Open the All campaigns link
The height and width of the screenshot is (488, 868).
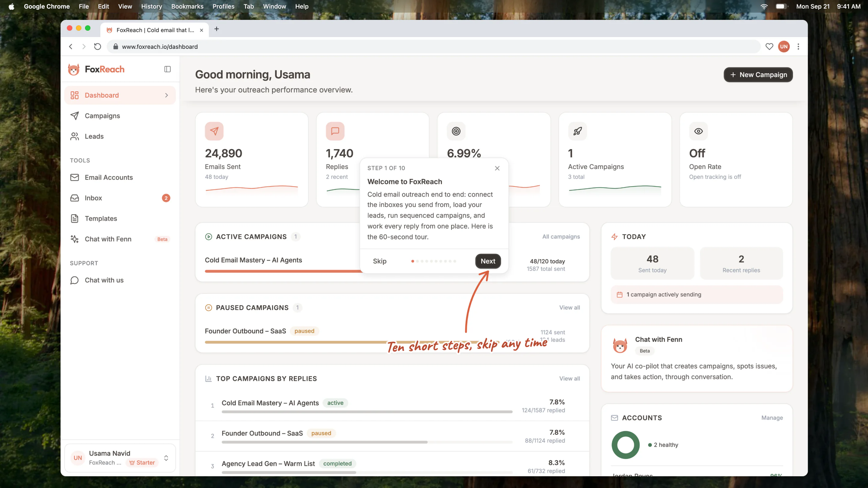pos(561,237)
